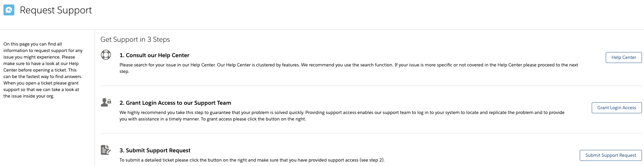Click the document-with-pen submit request icon
Screen dimensions: 644x166
106,150
